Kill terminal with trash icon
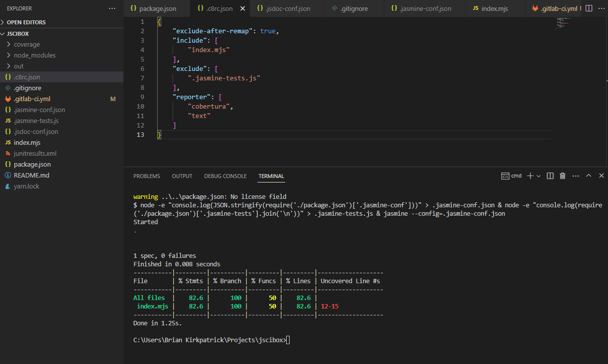The image size is (608, 364). coord(563,176)
